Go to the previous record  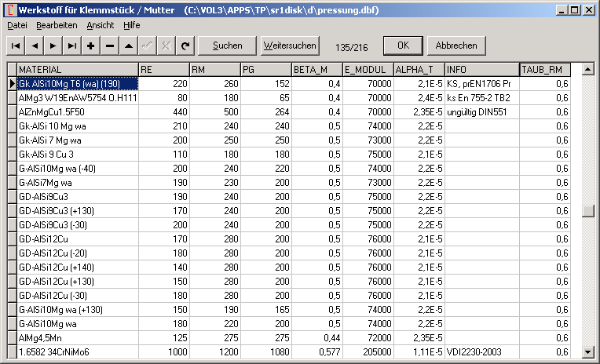pyautogui.click(x=35, y=45)
